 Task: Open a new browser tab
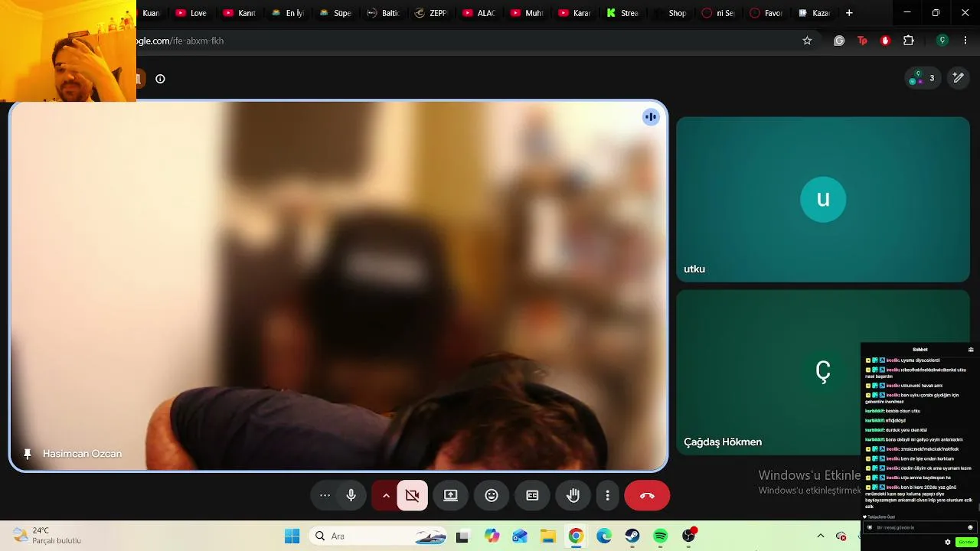pos(849,13)
